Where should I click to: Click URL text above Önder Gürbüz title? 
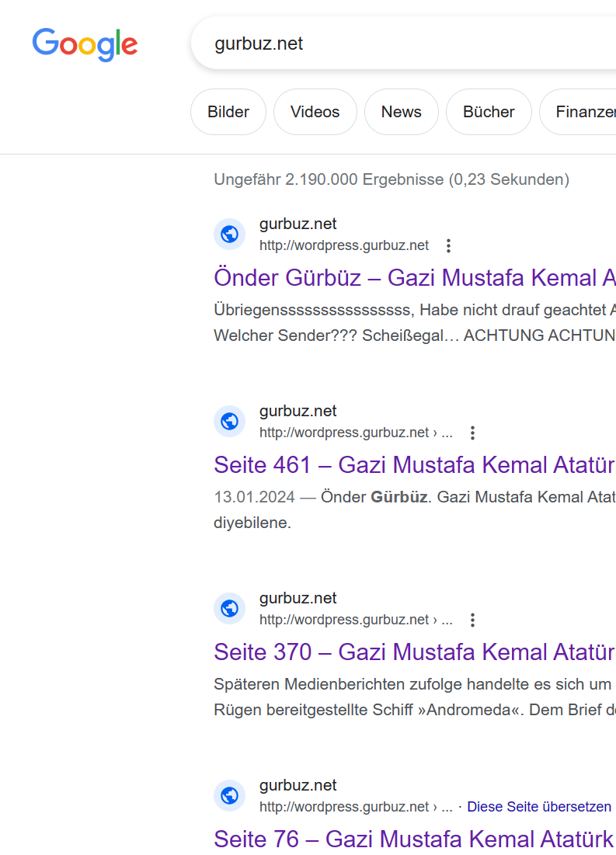coord(344,245)
